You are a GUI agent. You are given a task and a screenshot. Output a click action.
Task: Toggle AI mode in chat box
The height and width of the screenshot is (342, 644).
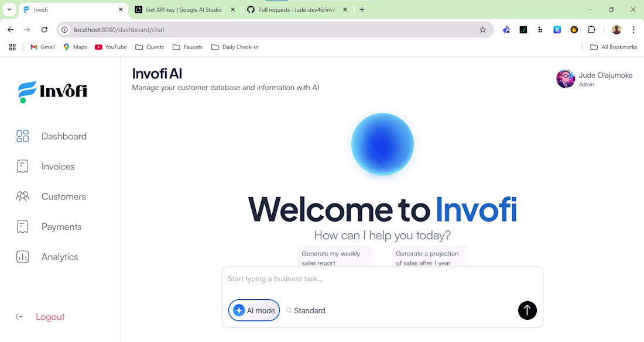pyautogui.click(x=254, y=310)
